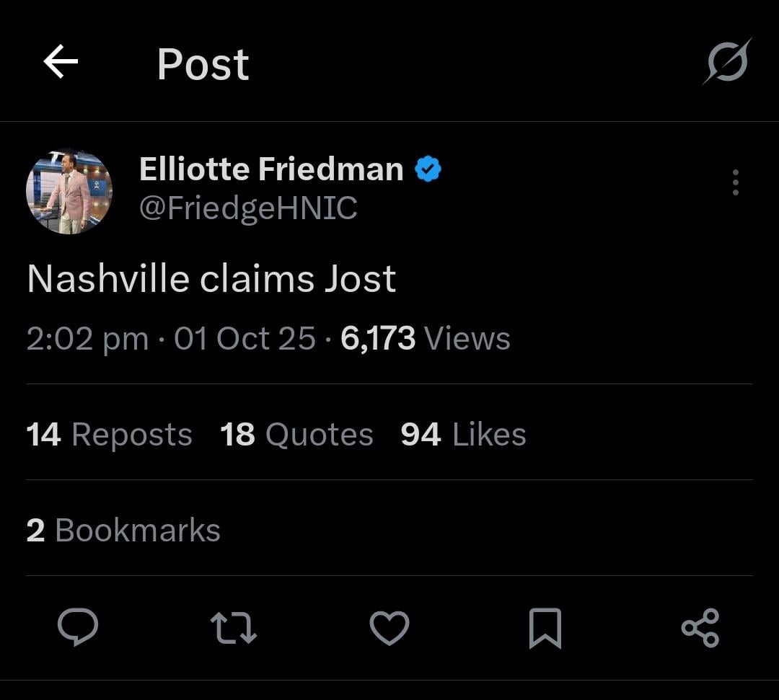779x700 pixels.
Task: Select the post text Nashville claims Jost
Action: (x=211, y=278)
